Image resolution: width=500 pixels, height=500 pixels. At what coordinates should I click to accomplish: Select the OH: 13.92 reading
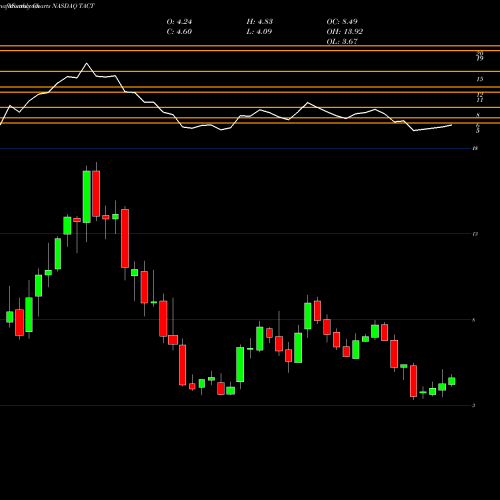pos(345,32)
